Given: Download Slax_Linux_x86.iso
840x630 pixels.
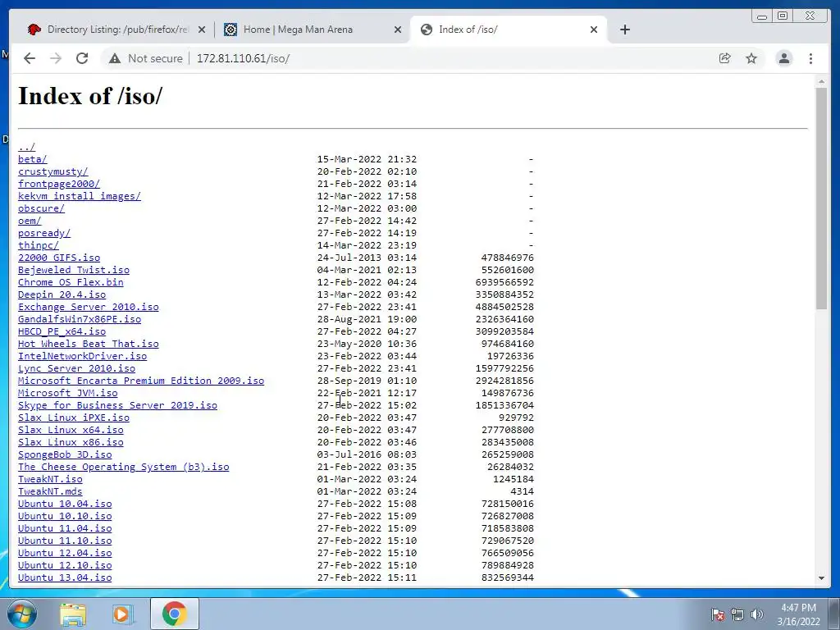Looking at the screenshot, I should [x=71, y=442].
